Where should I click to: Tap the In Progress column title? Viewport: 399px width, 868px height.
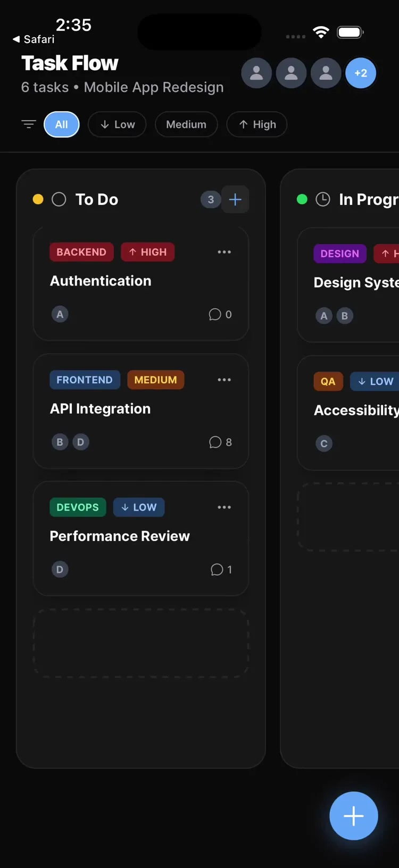(369, 199)
